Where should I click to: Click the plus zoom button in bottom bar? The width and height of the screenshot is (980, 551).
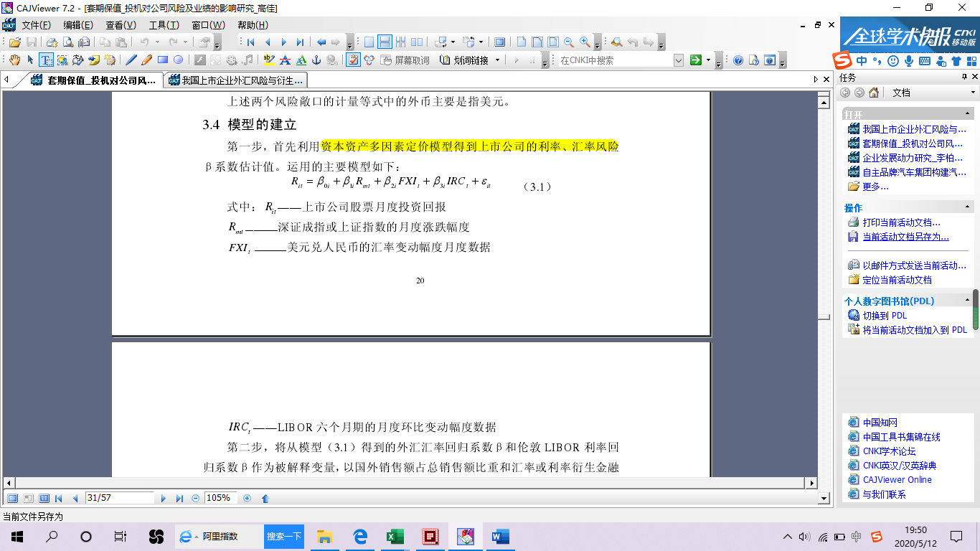248,498
